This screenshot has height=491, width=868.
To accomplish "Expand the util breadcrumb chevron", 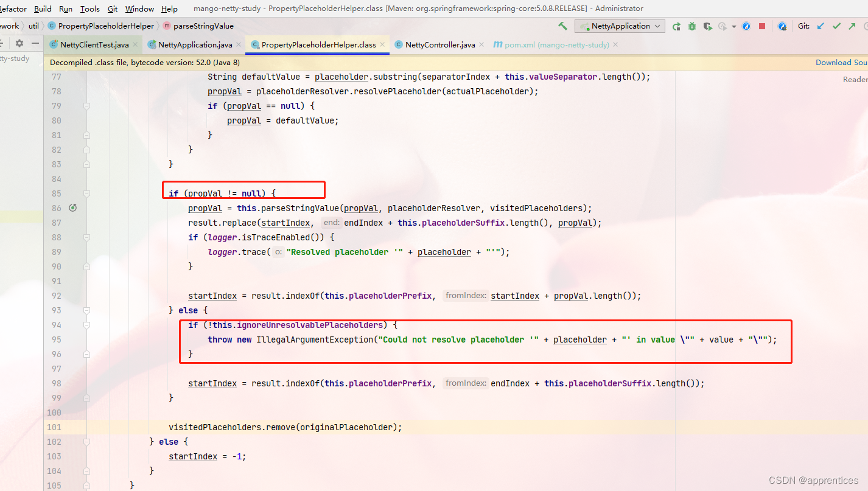I will pyautogui.click(x=44, y=26).
